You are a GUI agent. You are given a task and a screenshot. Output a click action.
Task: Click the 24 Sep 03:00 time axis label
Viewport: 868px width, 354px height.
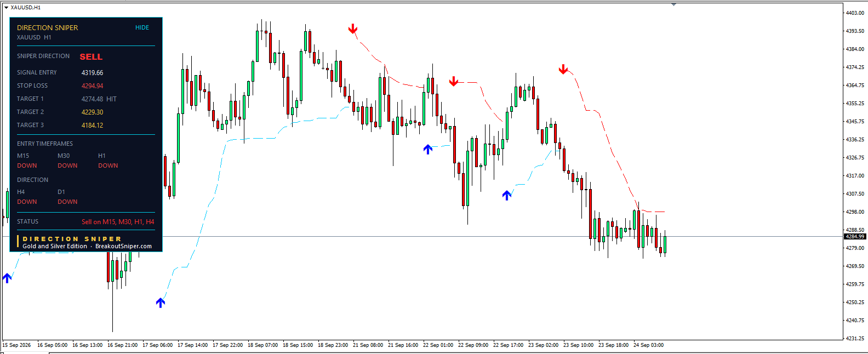(649, 345)
